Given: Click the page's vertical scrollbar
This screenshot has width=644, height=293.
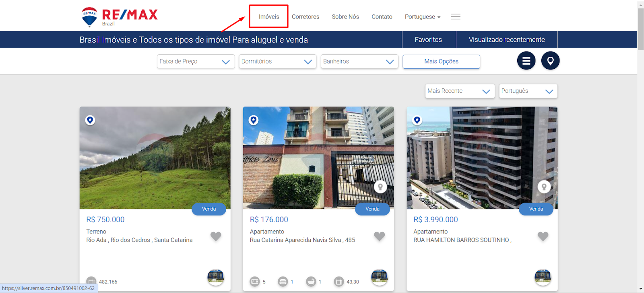Looking at the screenshot, I should pos(641,29).
